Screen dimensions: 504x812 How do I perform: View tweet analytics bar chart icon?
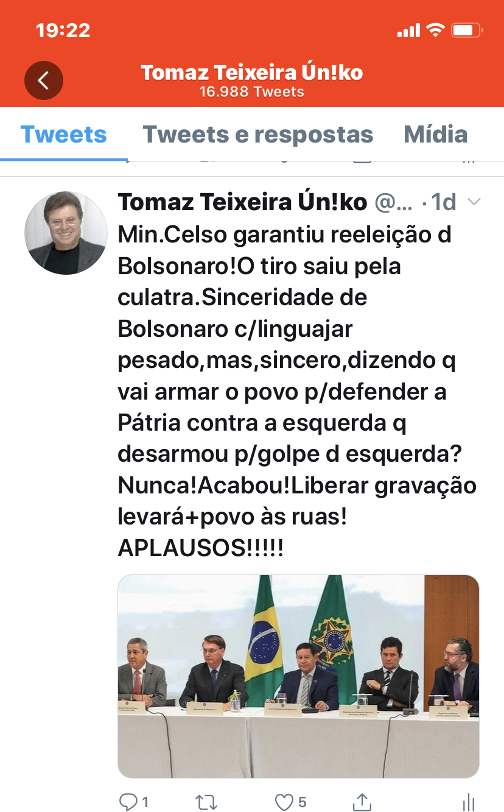point(468,802)
